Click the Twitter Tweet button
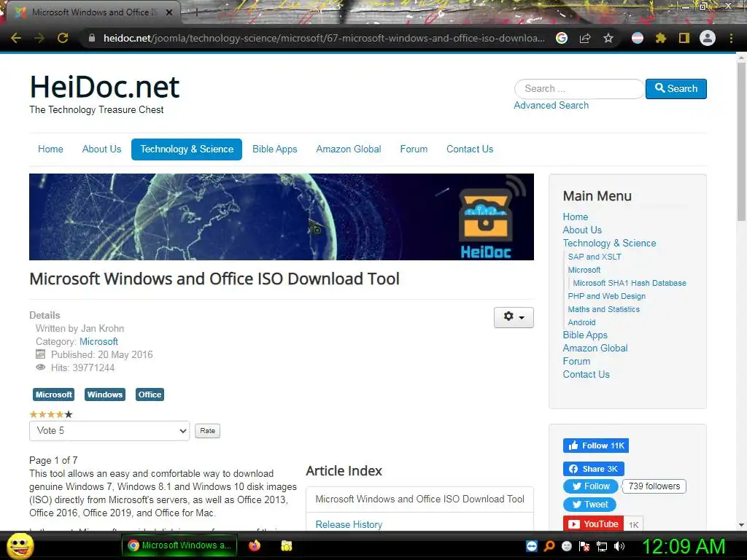The height and width of the screenshot is (560, 747). 589,505
